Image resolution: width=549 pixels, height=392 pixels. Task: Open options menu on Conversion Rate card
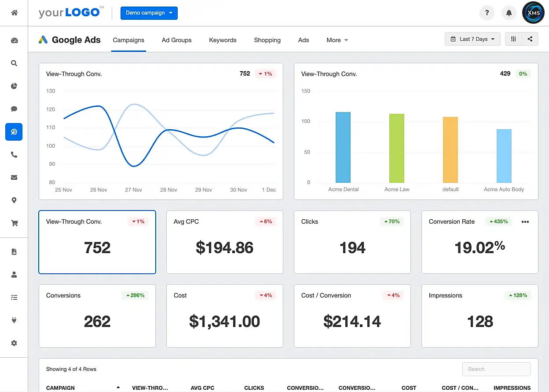(525, 222)
